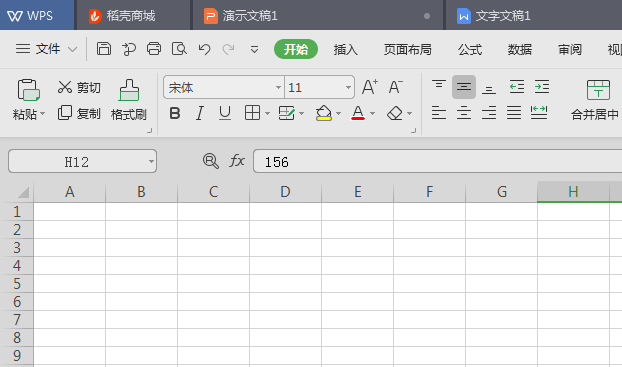Click Increase Indent icon
Viewport: 622px width, 367px height.
pyautogui.click(x=542, y=87)
